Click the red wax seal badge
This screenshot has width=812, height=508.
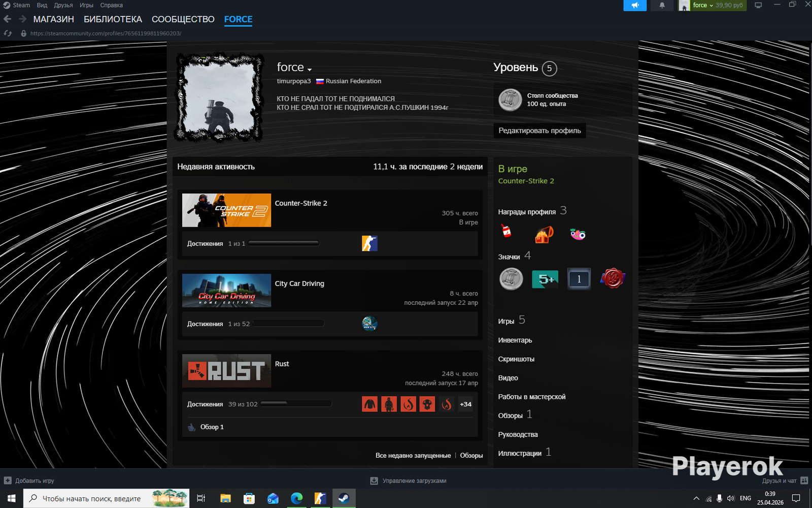pos(613,279)
